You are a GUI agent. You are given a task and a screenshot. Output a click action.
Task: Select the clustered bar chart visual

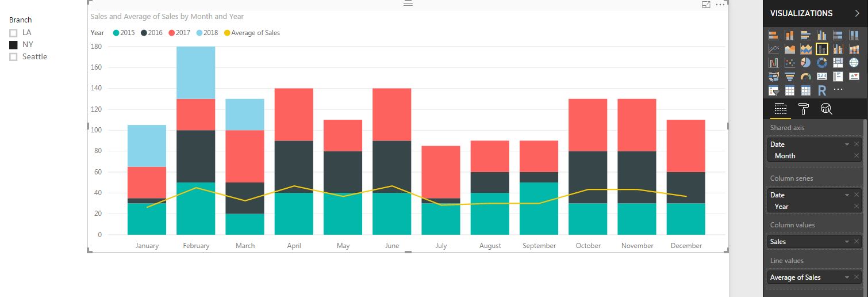806,36
